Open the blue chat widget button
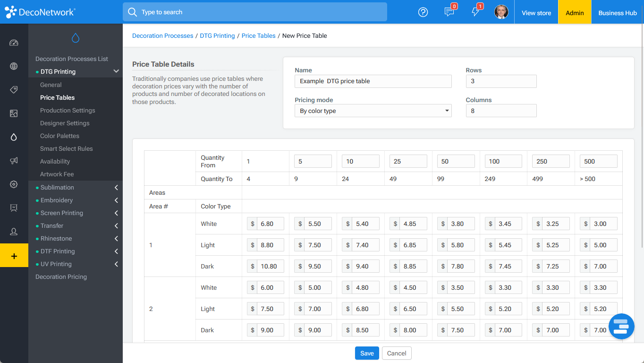This screenshot has height=363, width=644. pos(621,326)
